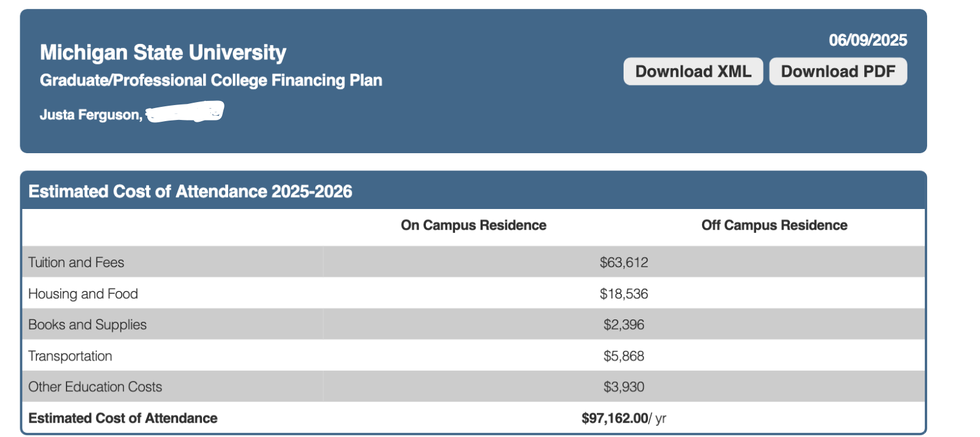The width and height of the screenshot is (980, 437).
Task: Click the Off Campus Residence column header
Action: tap(774, 226)
